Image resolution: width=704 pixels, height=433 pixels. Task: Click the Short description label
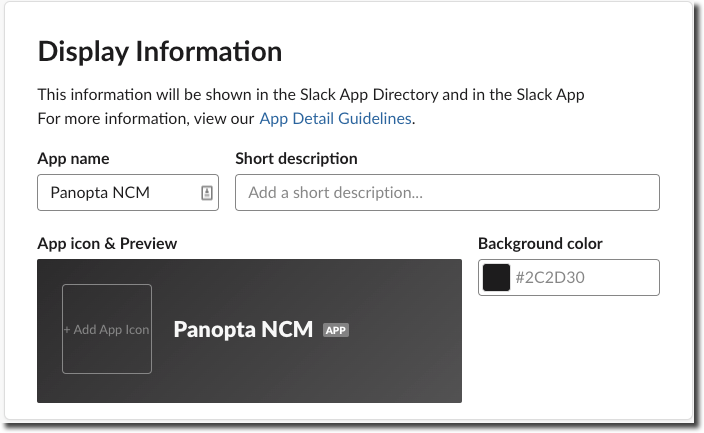point(296,158)
